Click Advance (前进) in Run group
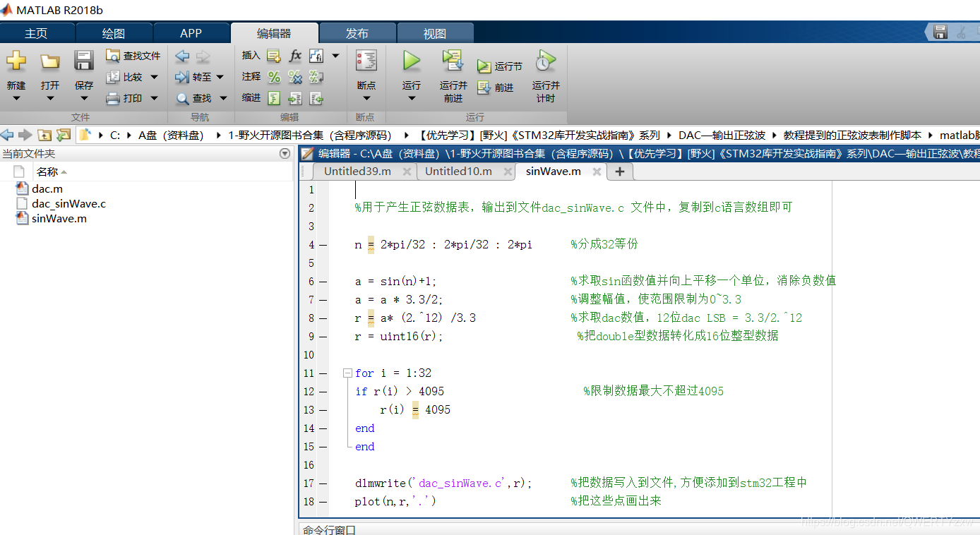Image resolution: width=980 pixels, height=535 pixels. click(496, 88)
